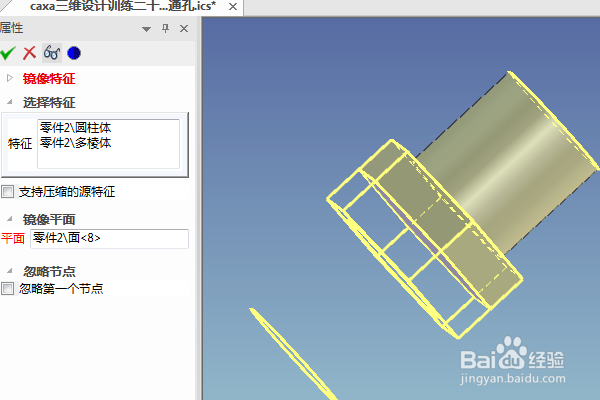This screenshot has width=600, height=400.
Task: Pin the 属性 panel
Action: click(165, 28)
